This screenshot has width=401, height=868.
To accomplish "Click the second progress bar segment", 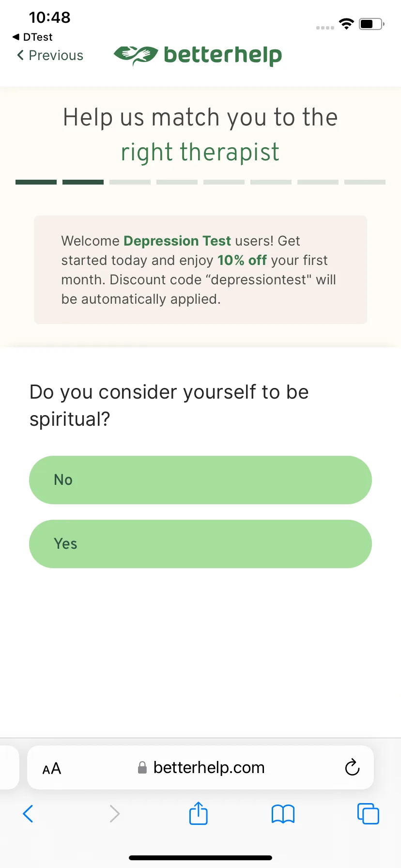I will [x=83, y=182].
